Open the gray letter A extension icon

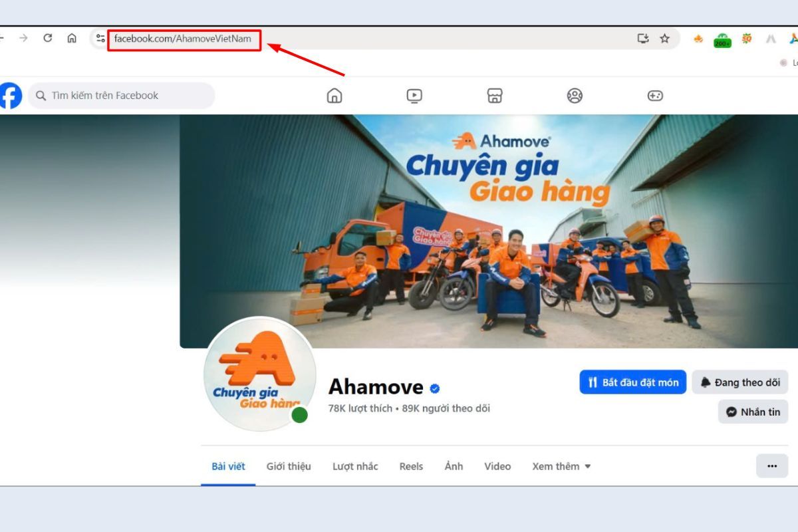click(771, 39)
